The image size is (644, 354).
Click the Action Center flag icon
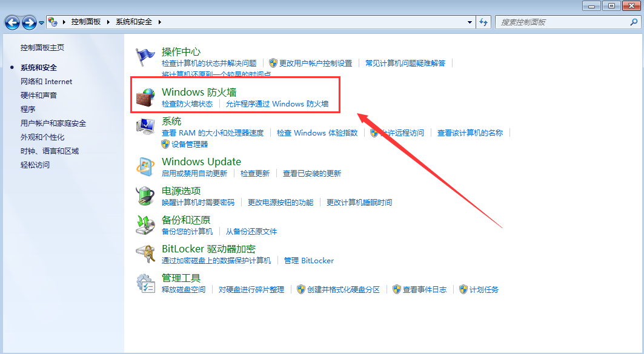click(x=145, y=57)
